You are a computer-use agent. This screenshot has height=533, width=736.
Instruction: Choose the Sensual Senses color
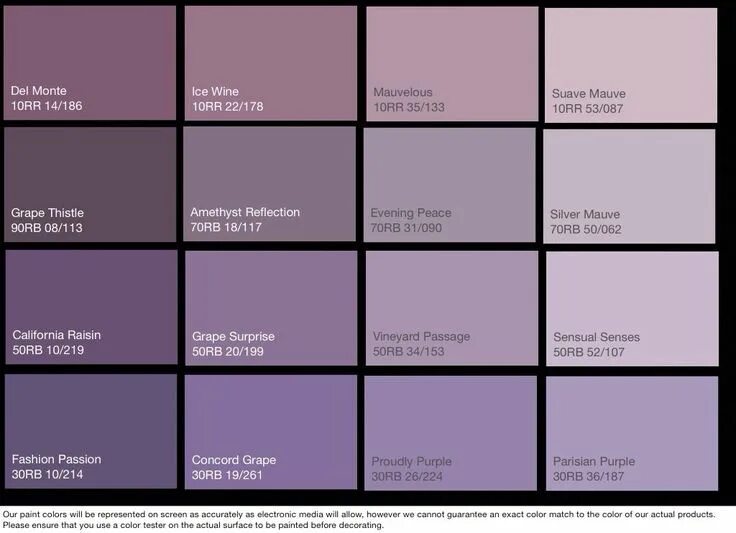(632, 309)
